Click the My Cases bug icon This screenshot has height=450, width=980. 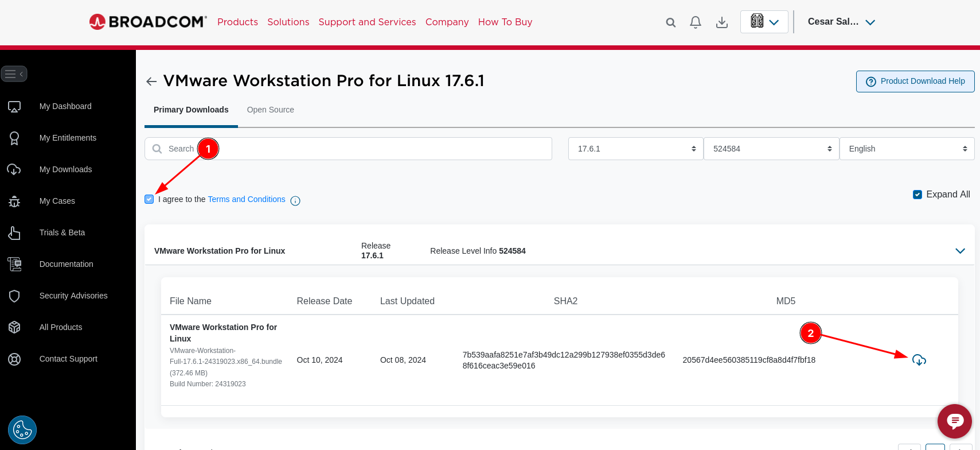coord(14,201)
